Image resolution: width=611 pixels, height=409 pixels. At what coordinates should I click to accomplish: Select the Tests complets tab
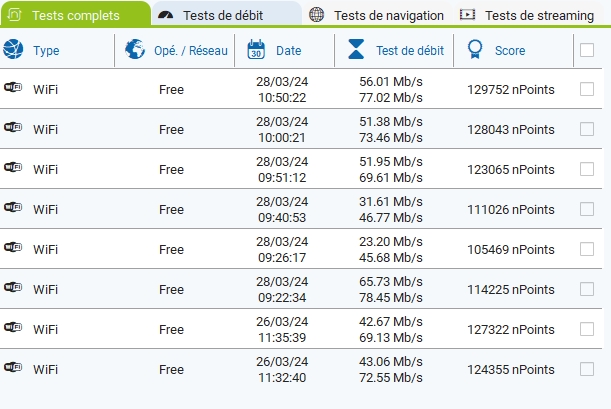pos(75,15)
